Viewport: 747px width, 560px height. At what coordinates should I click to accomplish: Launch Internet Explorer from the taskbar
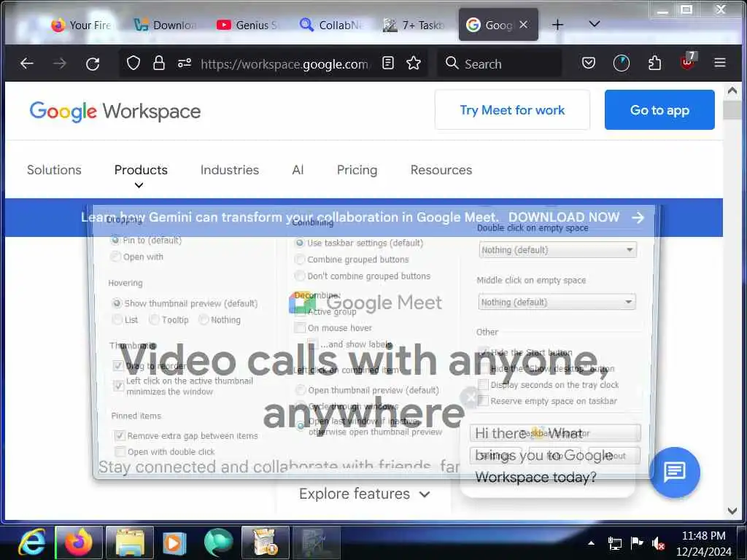pyautogui.click(x=31, y=542)
